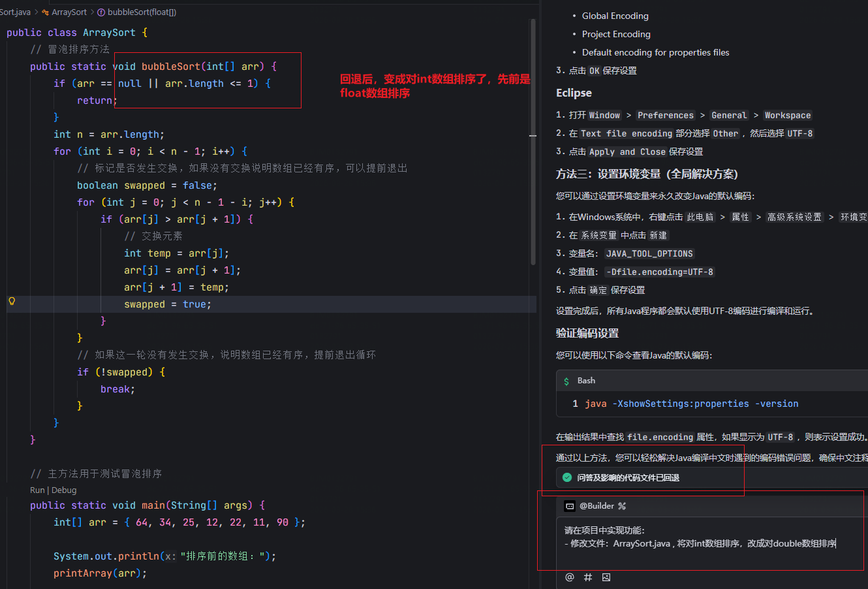This screenshot has height=589, width=868.
Task: Click the tools icon next to @Builder
Action: pyautogui.click(x=622, y=506)
